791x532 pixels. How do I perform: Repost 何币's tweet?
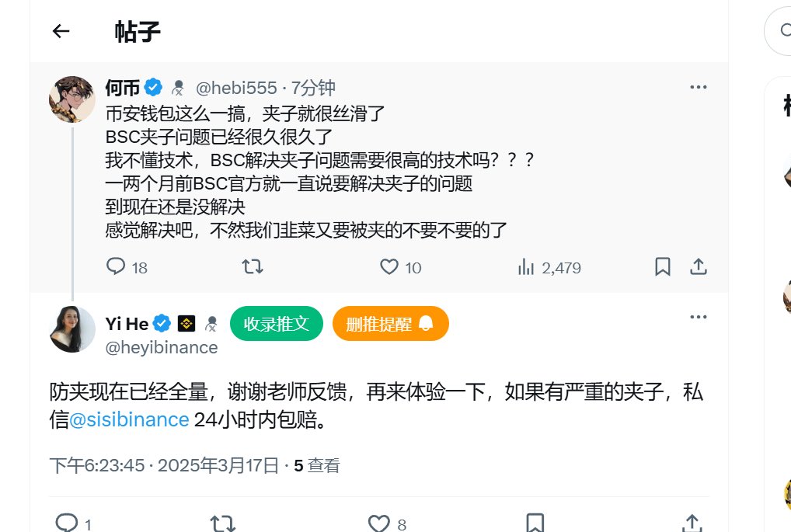coord(253,266)
